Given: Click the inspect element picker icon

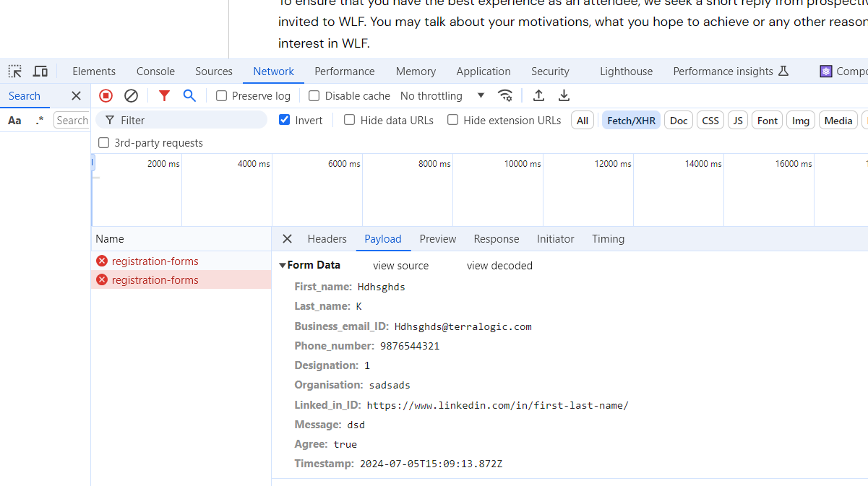Looking at the screenshot, I should coord(15,71).
